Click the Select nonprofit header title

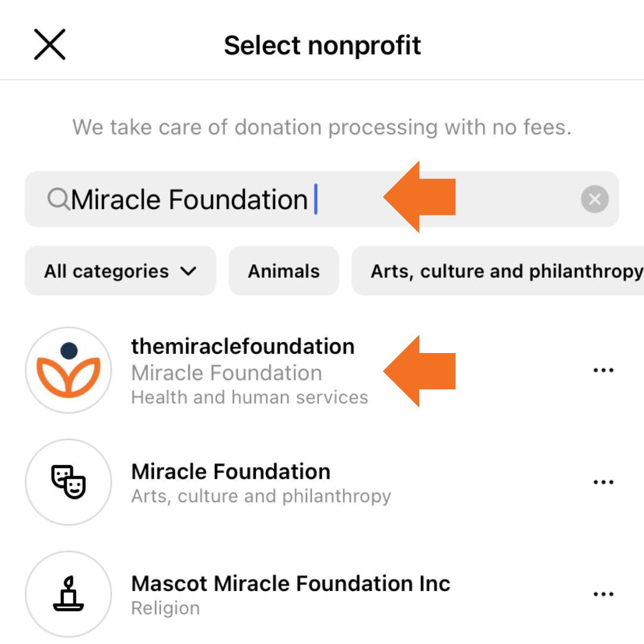point(323,46)
